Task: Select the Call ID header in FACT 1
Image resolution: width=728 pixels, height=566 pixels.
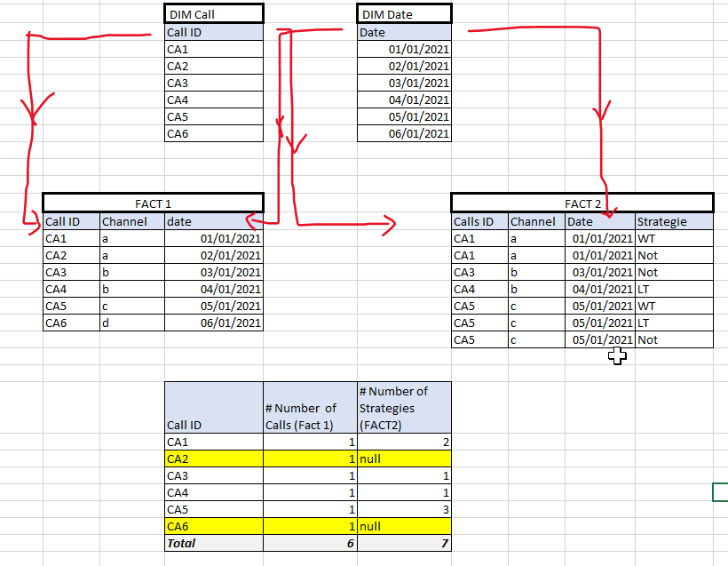Action: click(x=72, y=221)
